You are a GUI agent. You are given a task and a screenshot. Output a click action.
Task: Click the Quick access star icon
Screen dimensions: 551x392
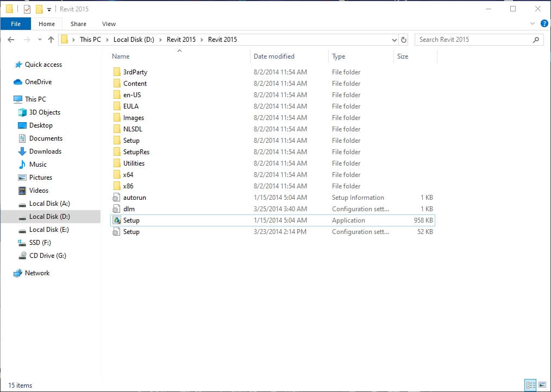tap(18, 65)
